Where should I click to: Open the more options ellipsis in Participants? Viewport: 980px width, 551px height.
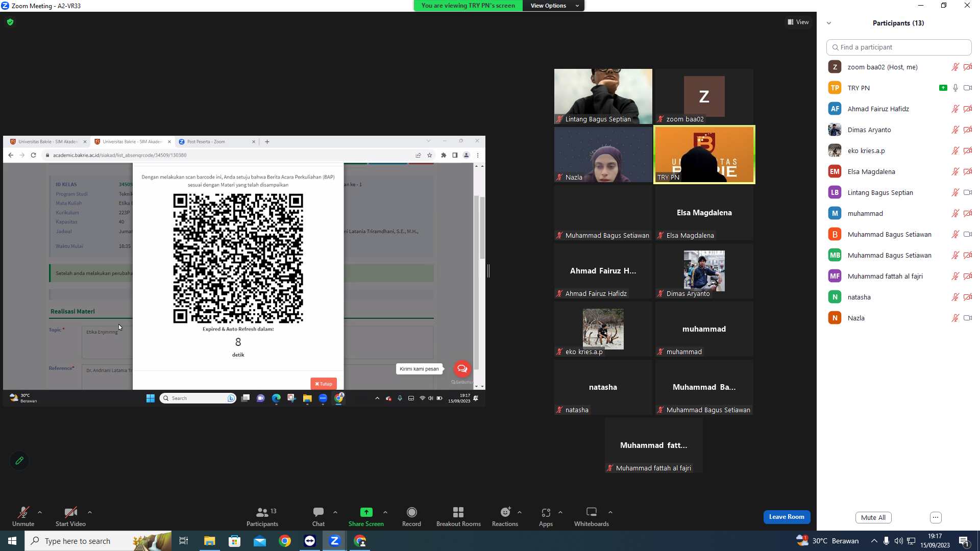pyautogui.click(x=936, y=517)
